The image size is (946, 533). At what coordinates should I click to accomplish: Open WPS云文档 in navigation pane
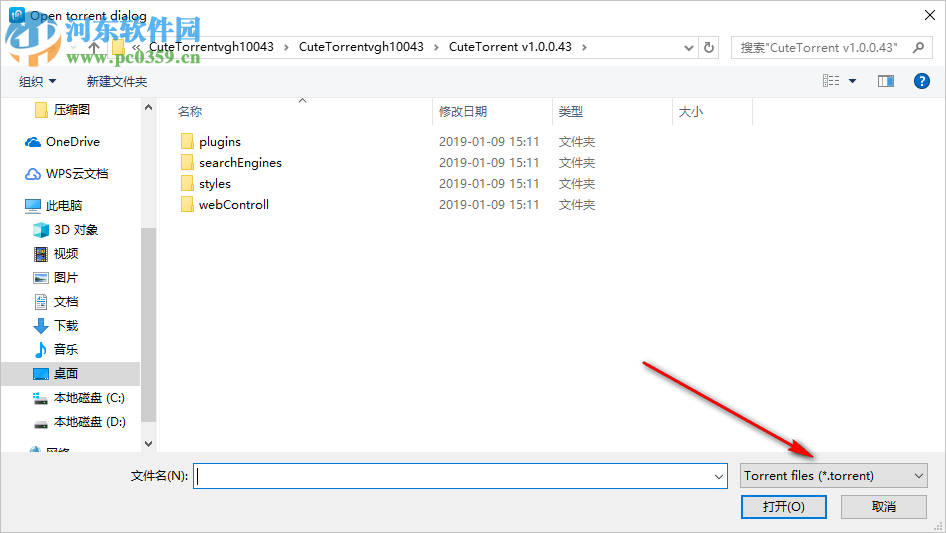click(x=77, y=174)
